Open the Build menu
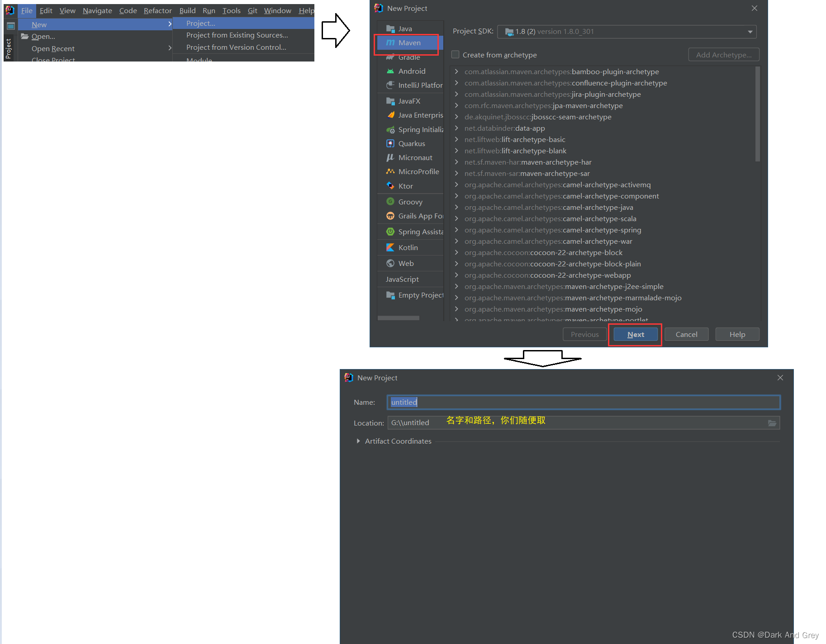This screenshot has height=644, width=826. coord(187,10)
